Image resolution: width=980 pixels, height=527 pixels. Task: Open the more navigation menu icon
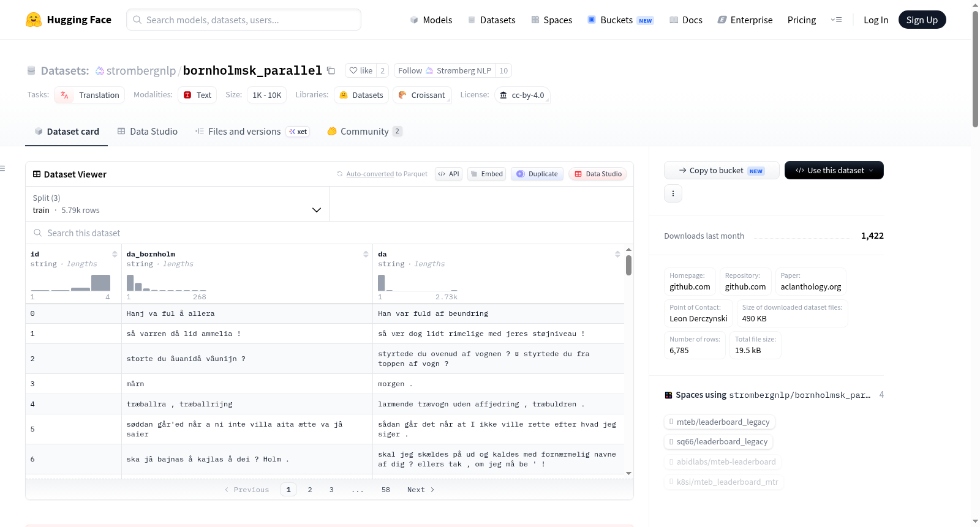[x=836, y=20]
